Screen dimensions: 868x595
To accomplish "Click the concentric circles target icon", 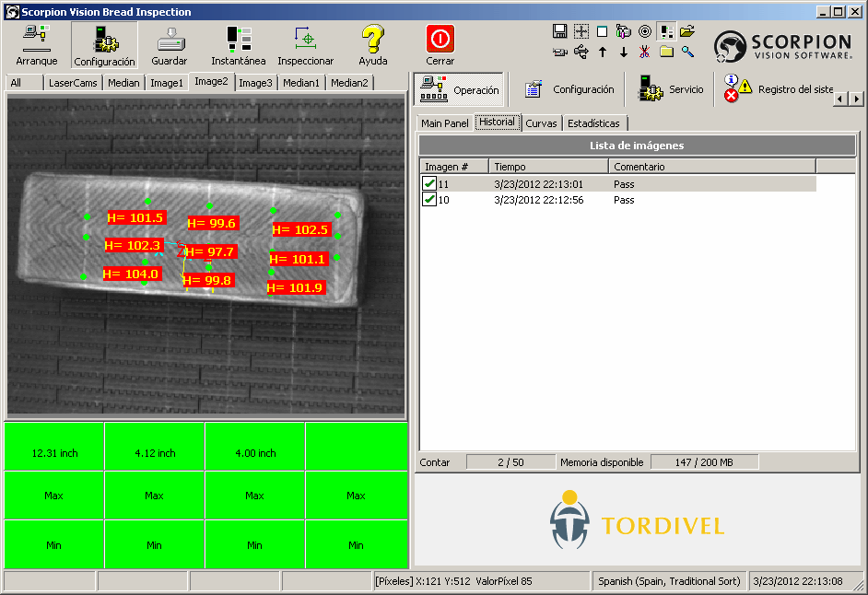I will tap(644, 31).
